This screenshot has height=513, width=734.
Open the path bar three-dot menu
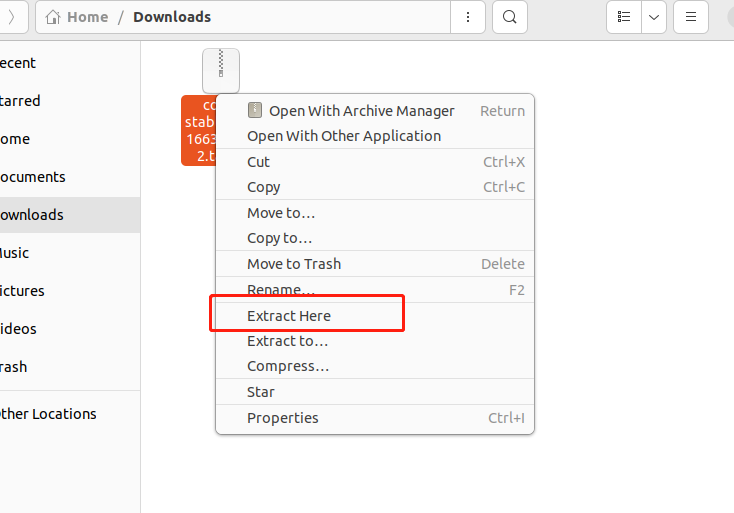pyautogui.click(x=468, y=17)
